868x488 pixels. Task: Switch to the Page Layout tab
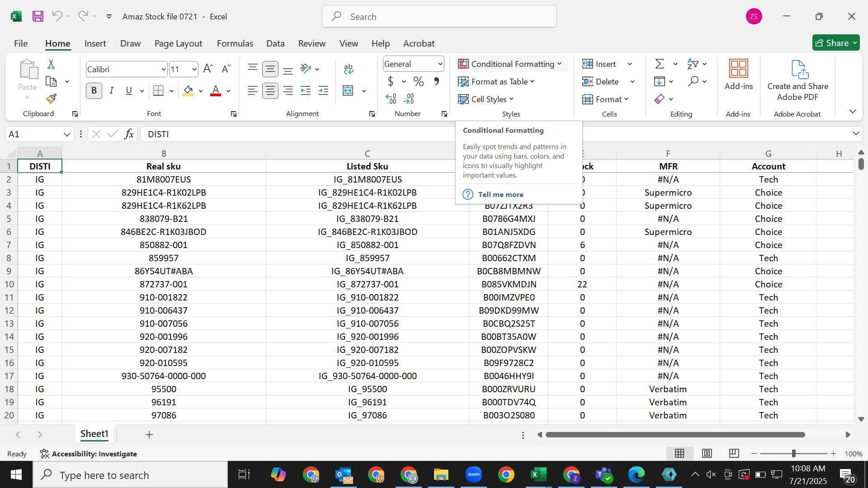click(x=178, y=43)
